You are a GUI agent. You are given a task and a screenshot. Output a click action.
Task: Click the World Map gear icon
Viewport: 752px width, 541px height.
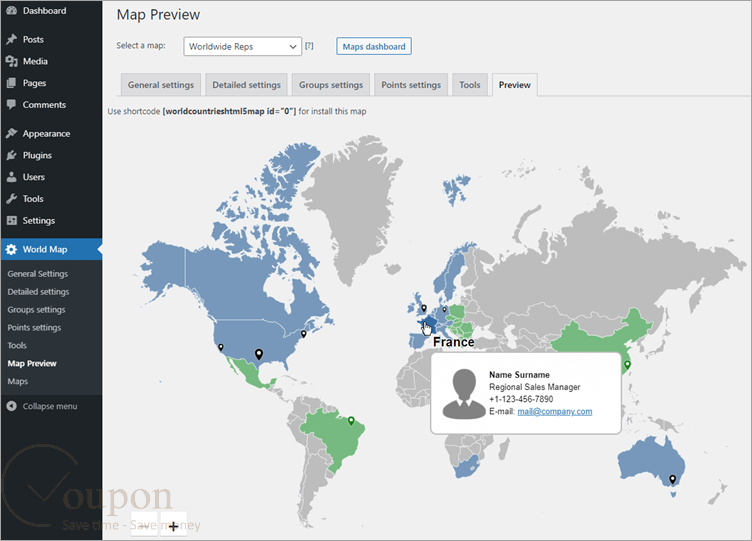pos(12,249)
